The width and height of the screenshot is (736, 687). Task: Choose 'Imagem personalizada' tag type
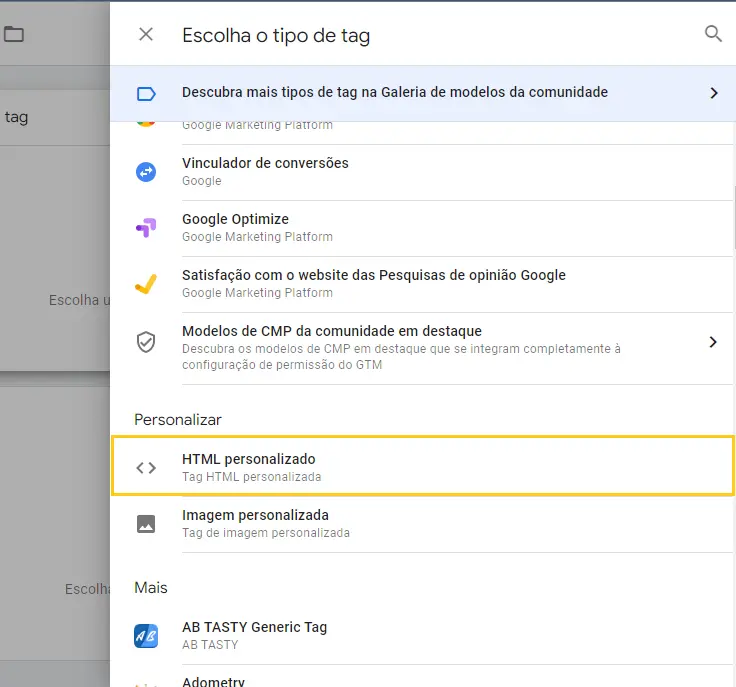tap(422, 524)
